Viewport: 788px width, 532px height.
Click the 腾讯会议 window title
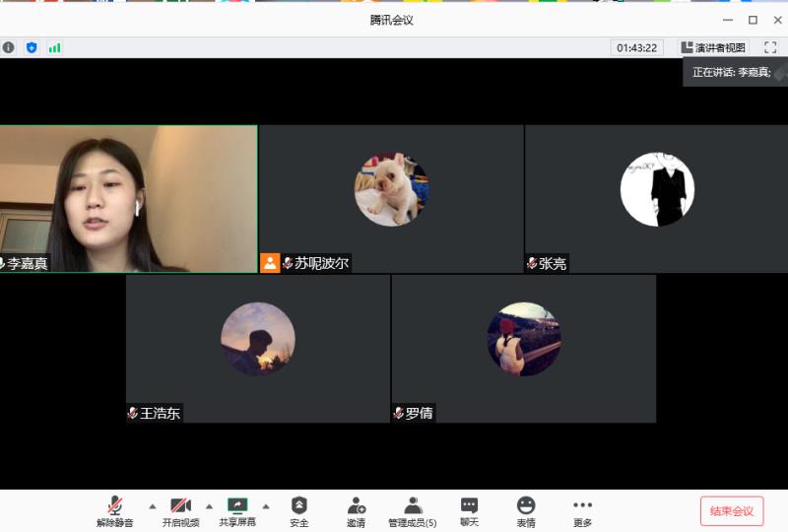[x=391, y=20]
